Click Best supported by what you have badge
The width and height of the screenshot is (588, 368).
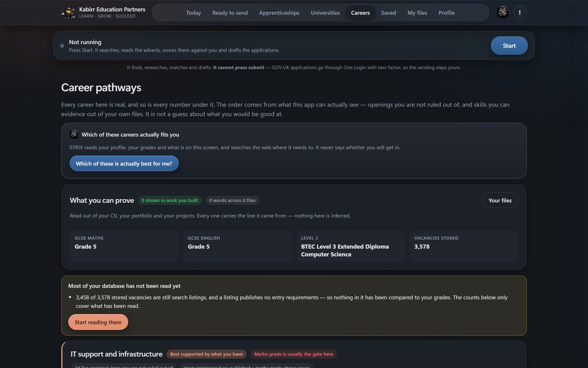(207, 354)
